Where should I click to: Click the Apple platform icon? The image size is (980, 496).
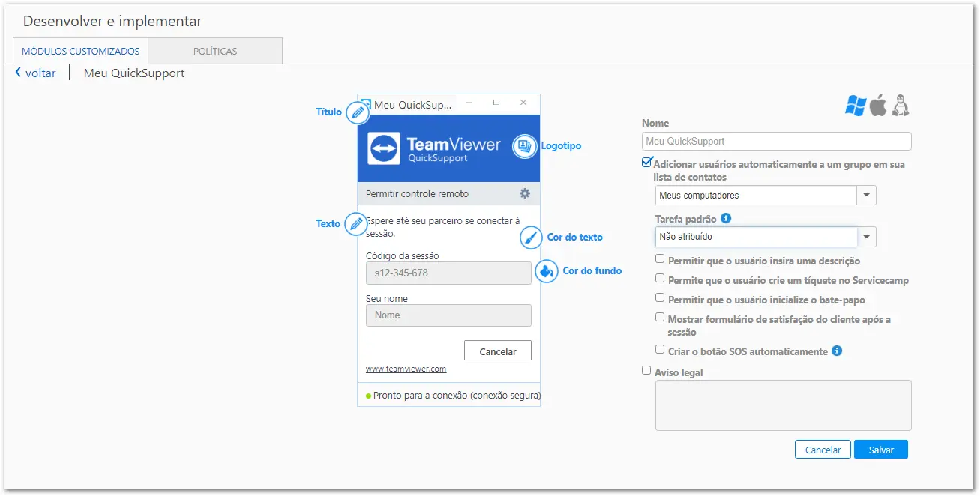click(x=878, y=106)
